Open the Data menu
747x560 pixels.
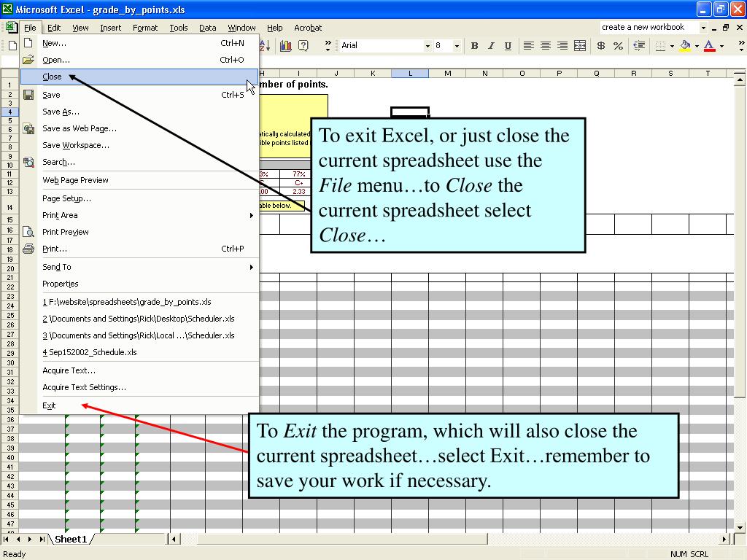tap(207, 28)
